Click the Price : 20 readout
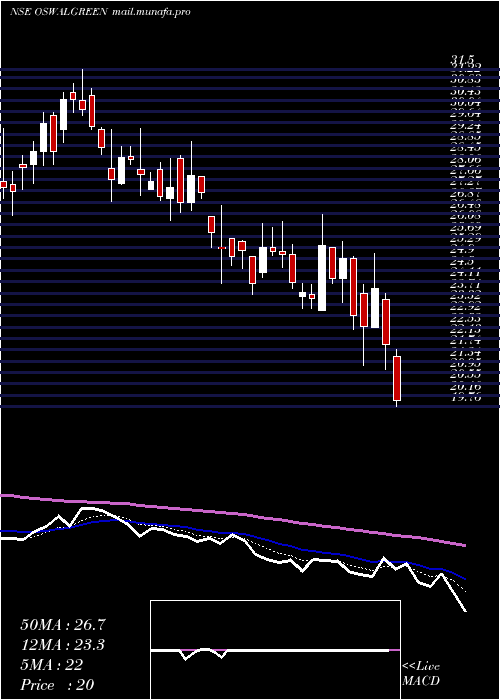This screenshot has width=500, height=700. pos(57,684)
